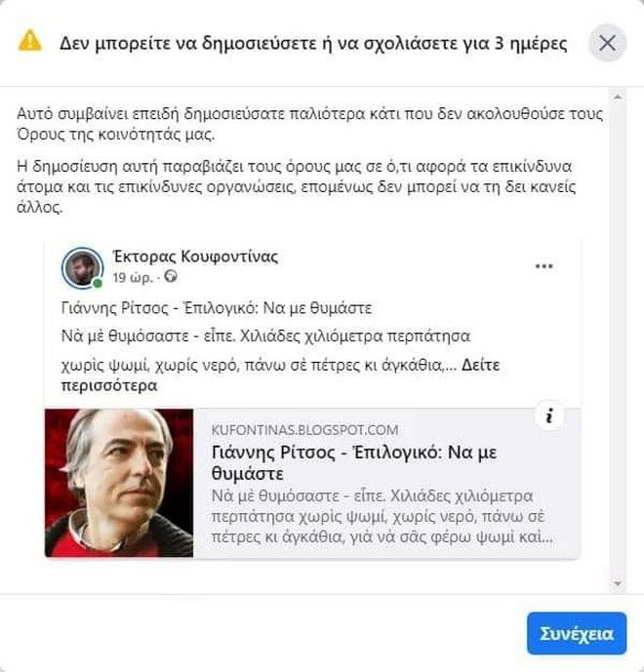644x672 pixels.
Task: Click the KUFONTINAS.BLOGSPOT.COM domain label
Action: click(304, 430)
